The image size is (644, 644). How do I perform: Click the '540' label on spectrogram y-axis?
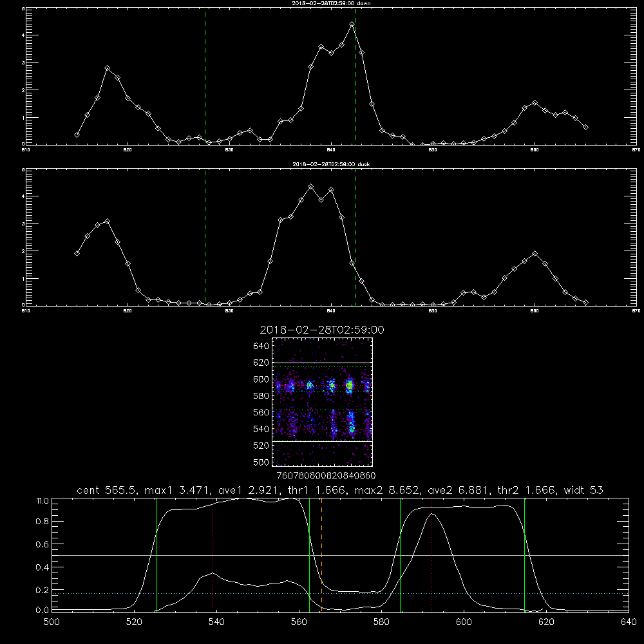261,429
